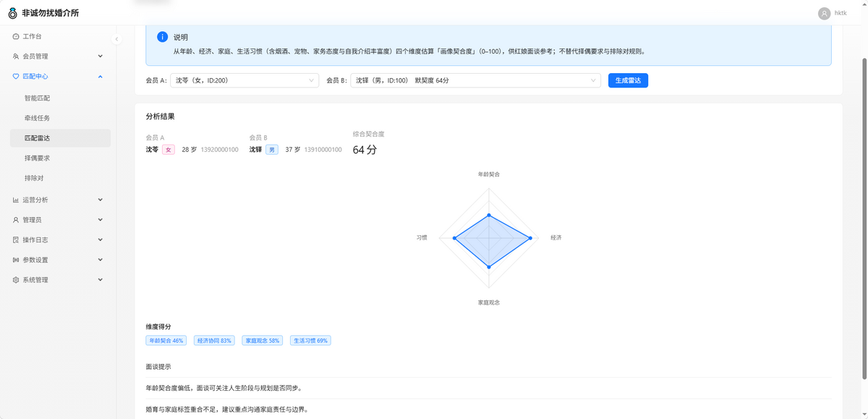
Task: Click the 年龄契合度偏低 interview tip line
Action: pyautogui.click(x=224, y=388)
